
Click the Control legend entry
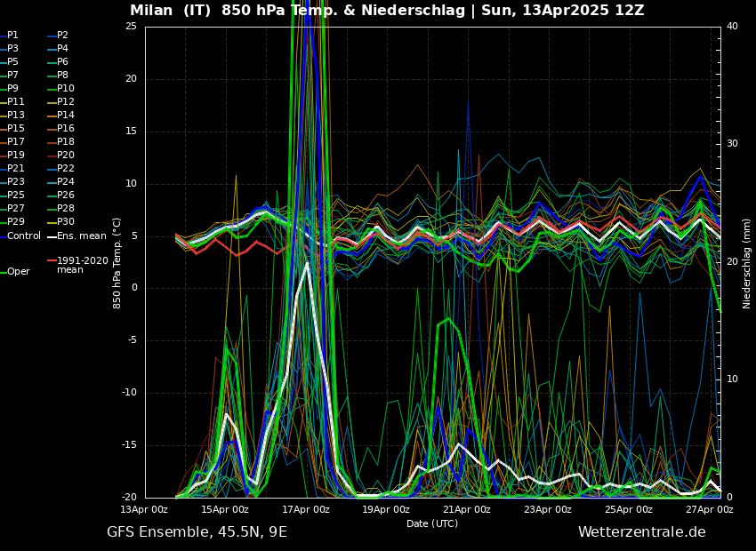tap(24, 236)
